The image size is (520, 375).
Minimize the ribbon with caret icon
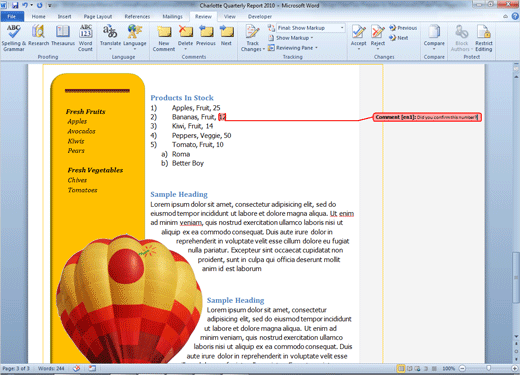point(506,16)
